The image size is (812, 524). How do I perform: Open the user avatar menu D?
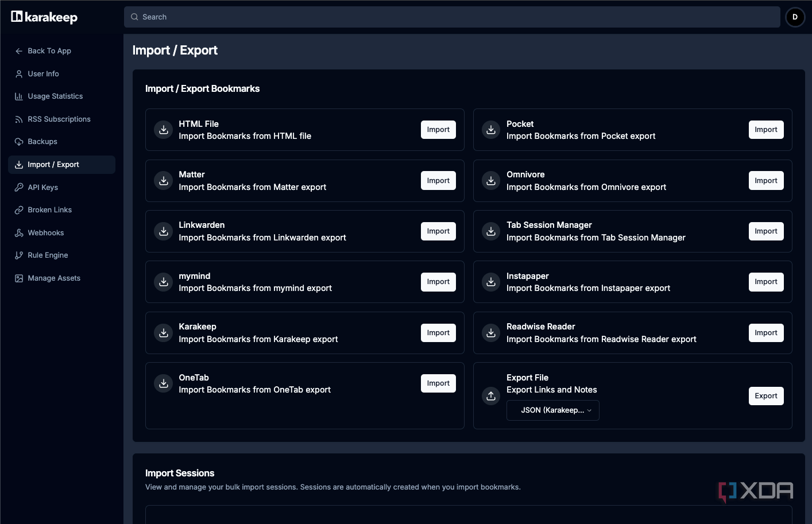pos(795,17)
